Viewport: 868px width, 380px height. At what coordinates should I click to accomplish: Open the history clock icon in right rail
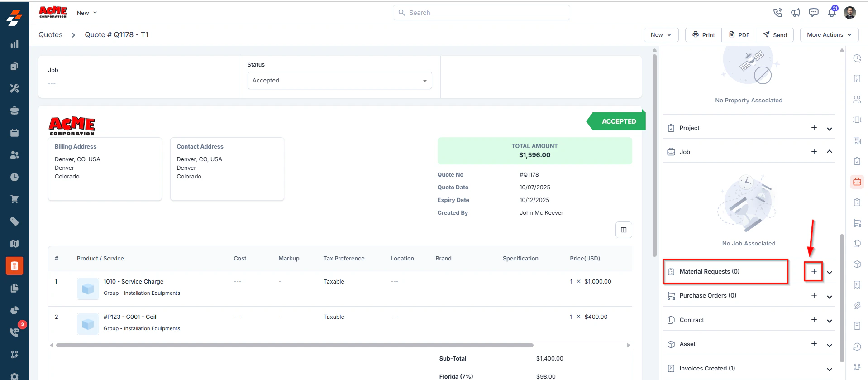click(x=857, y=346)
